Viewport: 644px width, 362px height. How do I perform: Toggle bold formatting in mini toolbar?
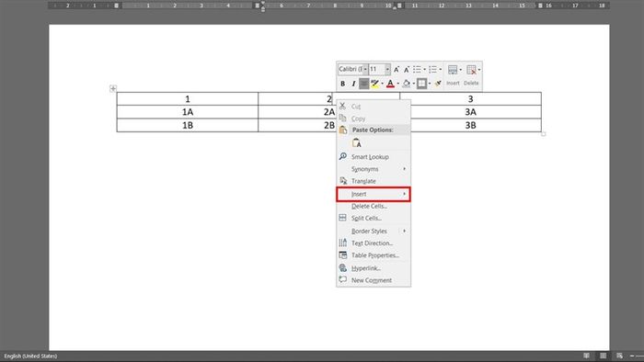click(342, 84)
